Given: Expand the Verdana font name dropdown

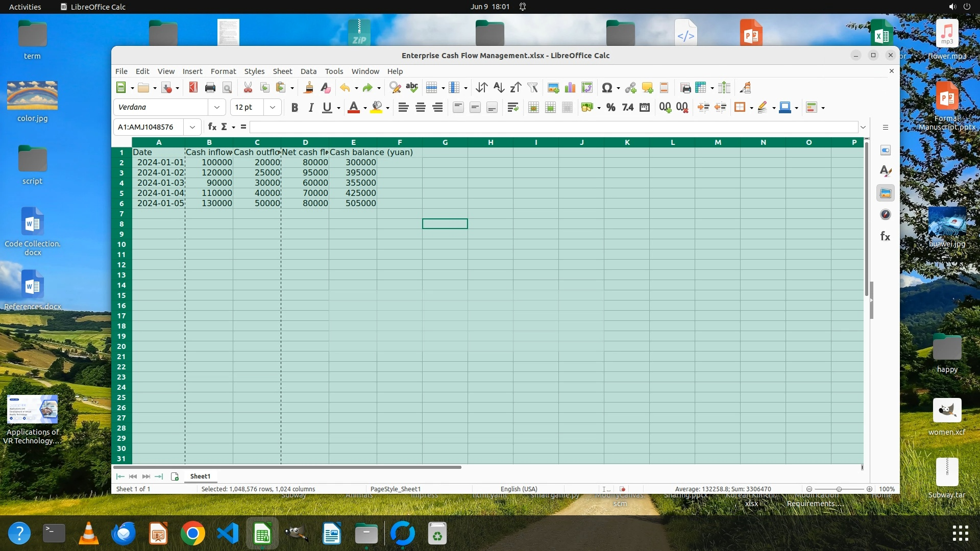Looking at the screenshot, I should [x=217, y=107].
